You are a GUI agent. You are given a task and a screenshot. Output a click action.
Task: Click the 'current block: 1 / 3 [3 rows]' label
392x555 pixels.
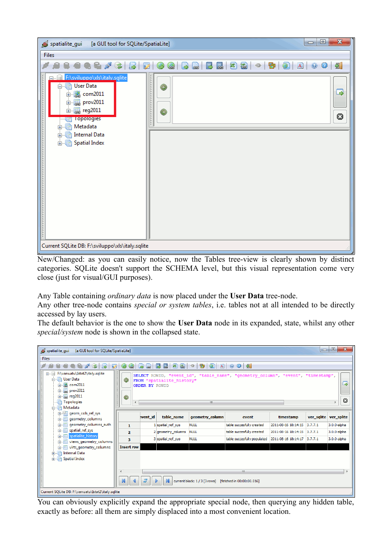tap(195, 481)
